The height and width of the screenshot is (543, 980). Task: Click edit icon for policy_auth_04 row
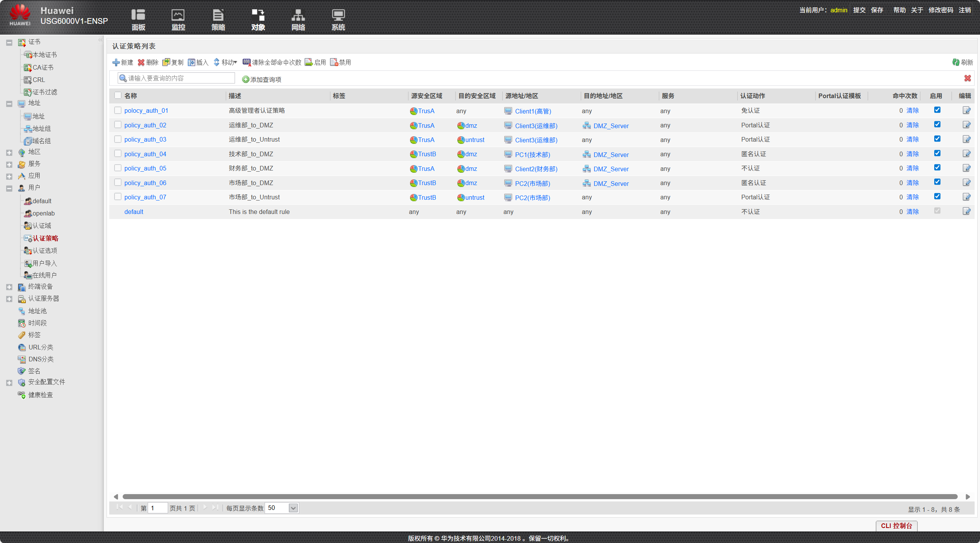click(x=966, y=154)
